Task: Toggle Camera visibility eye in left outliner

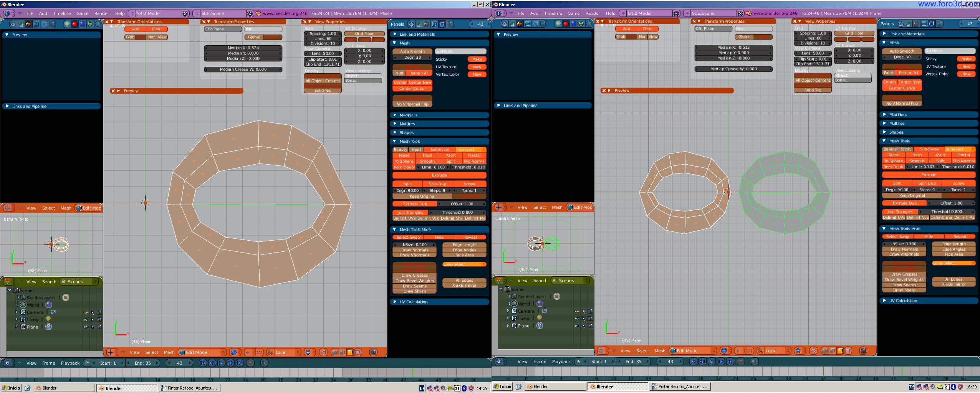Action: pos(86,312)
